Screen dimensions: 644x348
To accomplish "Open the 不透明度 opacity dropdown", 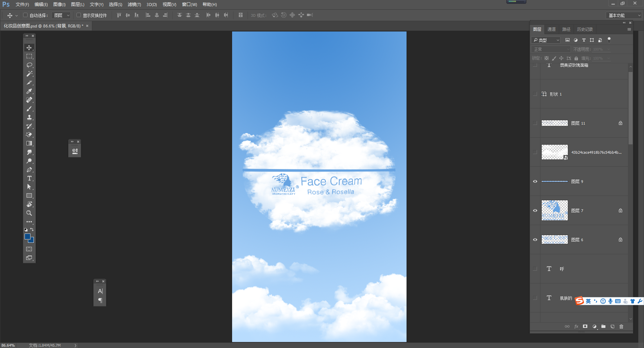I will [x=608, y=49].
